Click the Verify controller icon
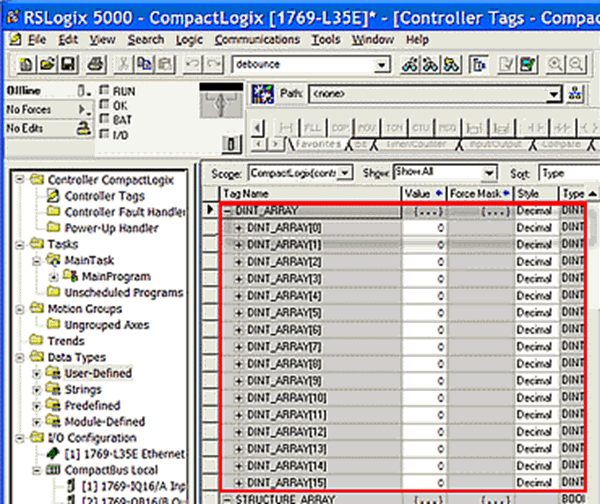The height and width of the screenshot is (504, 600). (x=528, y=64)
